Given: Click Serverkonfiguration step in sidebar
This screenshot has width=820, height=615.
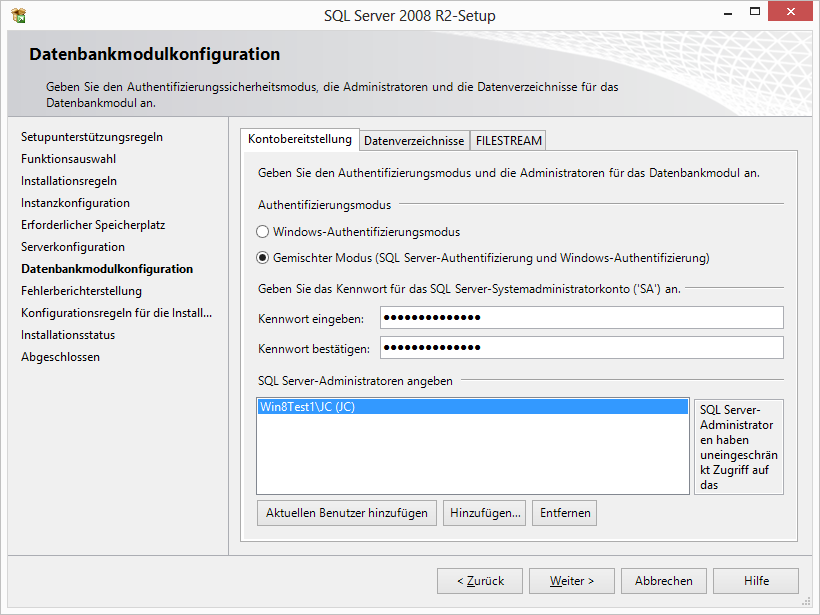Looking at the screenshot, I should 73,247.
